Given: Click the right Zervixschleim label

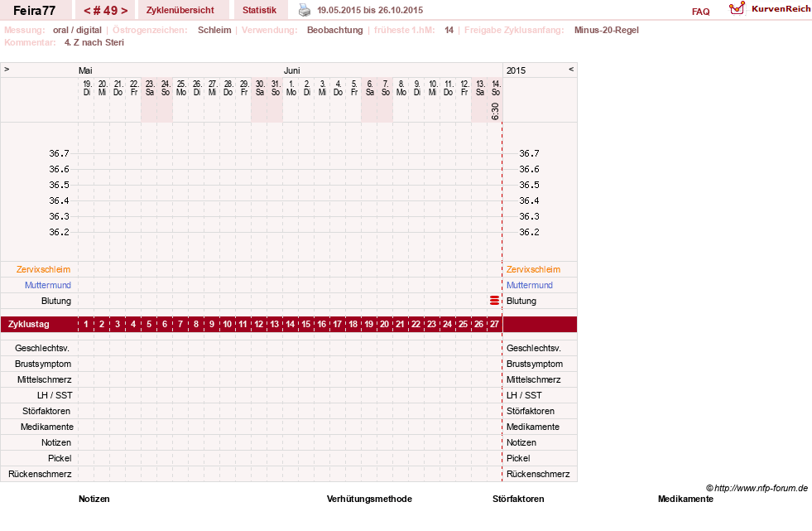Looking at the screenshot, I should 533,269.
